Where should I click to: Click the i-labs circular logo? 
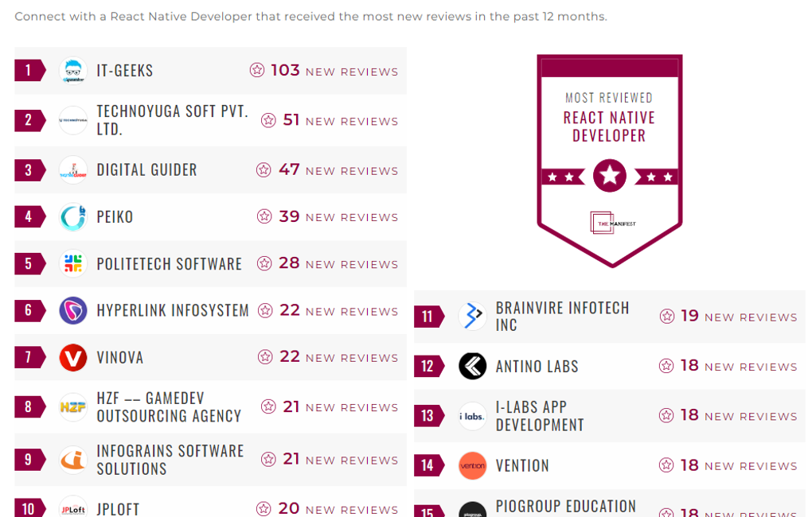[x=473, y=416]
